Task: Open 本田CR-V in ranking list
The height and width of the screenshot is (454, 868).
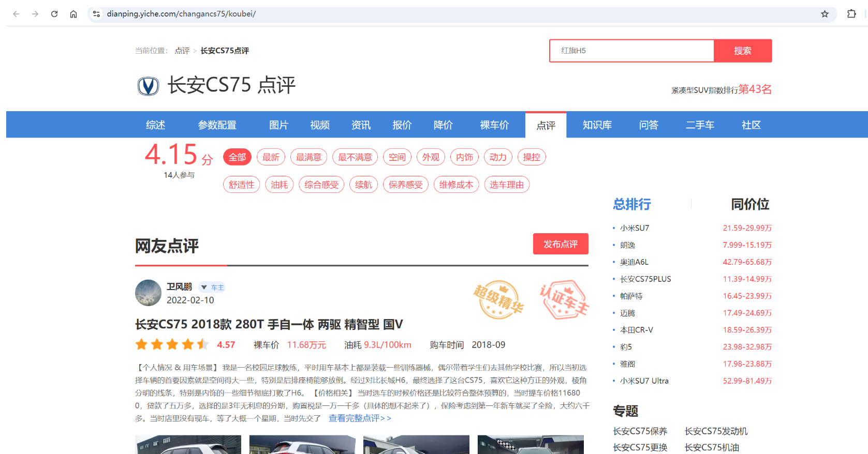Action: [x=637, y=330]
